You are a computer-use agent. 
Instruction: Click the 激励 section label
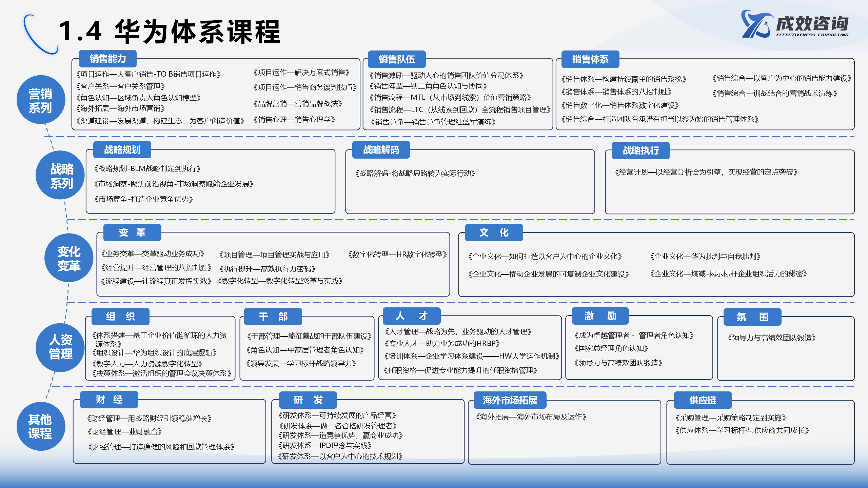coord(600,316)
